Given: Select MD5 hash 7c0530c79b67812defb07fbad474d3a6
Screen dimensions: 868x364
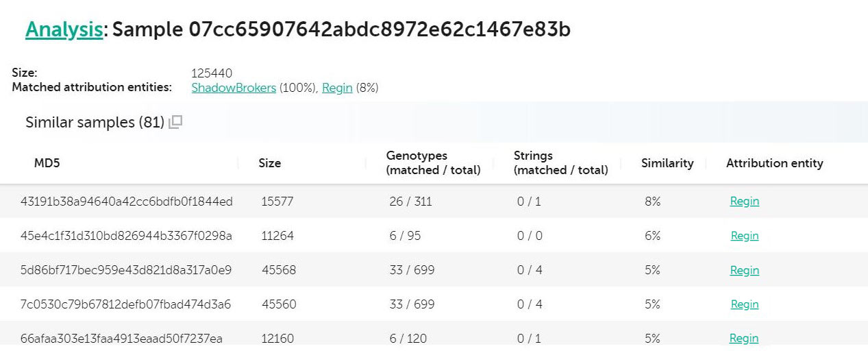Looking at the screenshot, I should pyautogui.click(x=125, y=304).
